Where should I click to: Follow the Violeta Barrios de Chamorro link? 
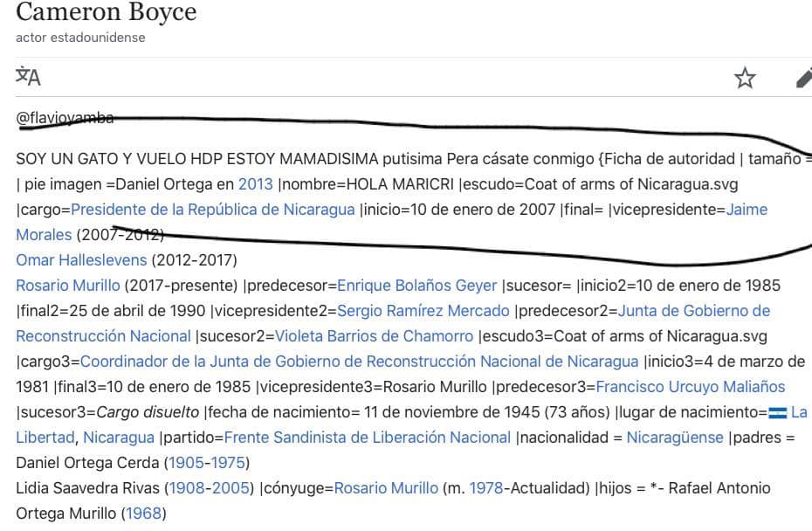click(374, 336)
